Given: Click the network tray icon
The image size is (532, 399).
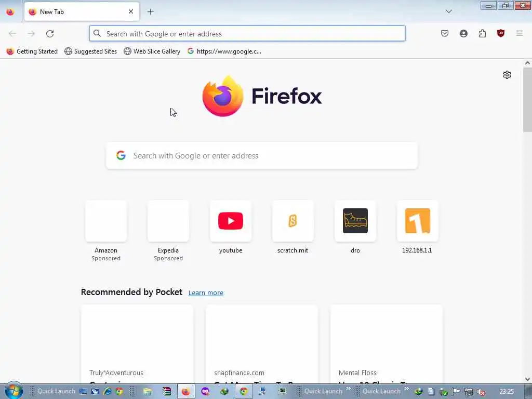Looking at the screenshot, I should 469,392.
